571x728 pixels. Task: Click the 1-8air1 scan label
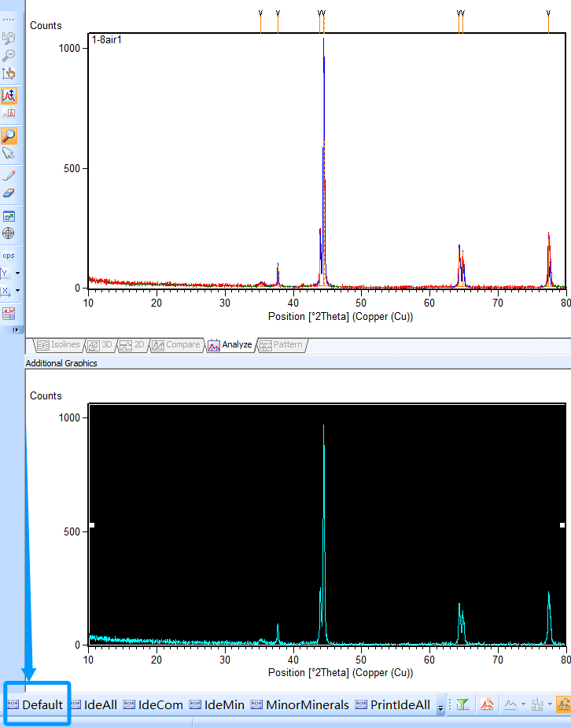[x=107, y=40]
